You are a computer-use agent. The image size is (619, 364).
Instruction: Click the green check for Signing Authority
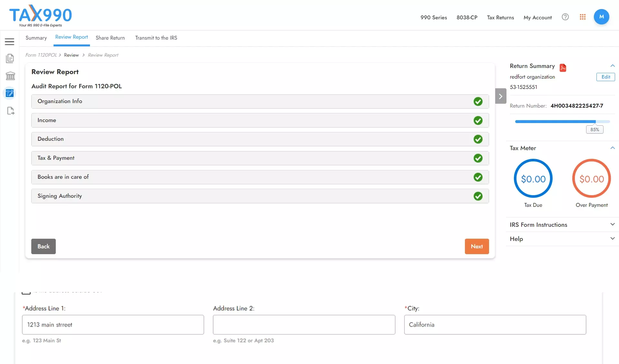pos(478,196)
